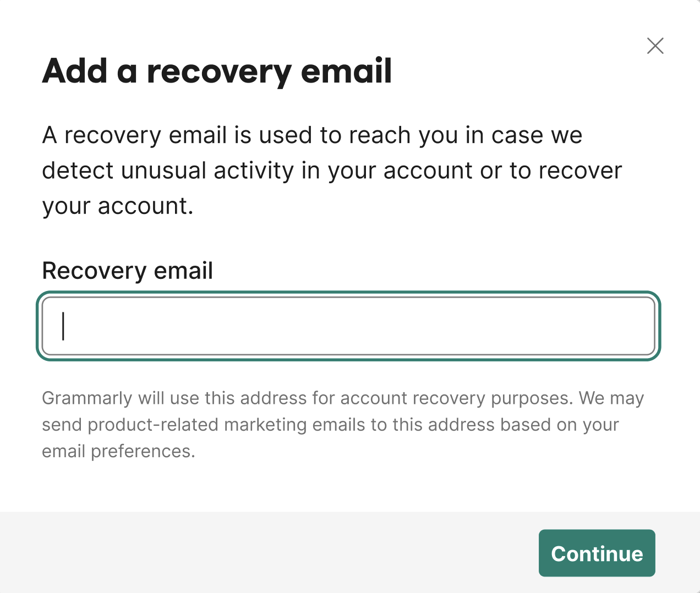Exit the "Add a recovery email" modal

pyautogui.click(x=655, y=46)
